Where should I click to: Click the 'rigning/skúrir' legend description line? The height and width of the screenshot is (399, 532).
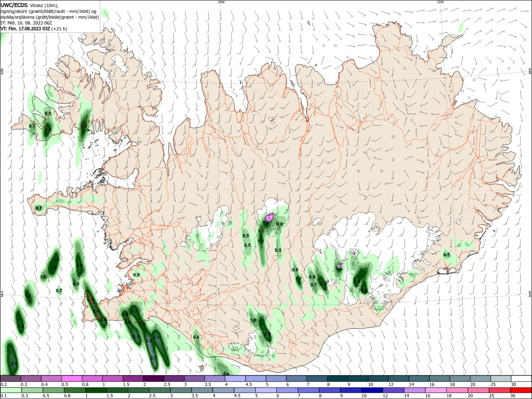(49, 11)
